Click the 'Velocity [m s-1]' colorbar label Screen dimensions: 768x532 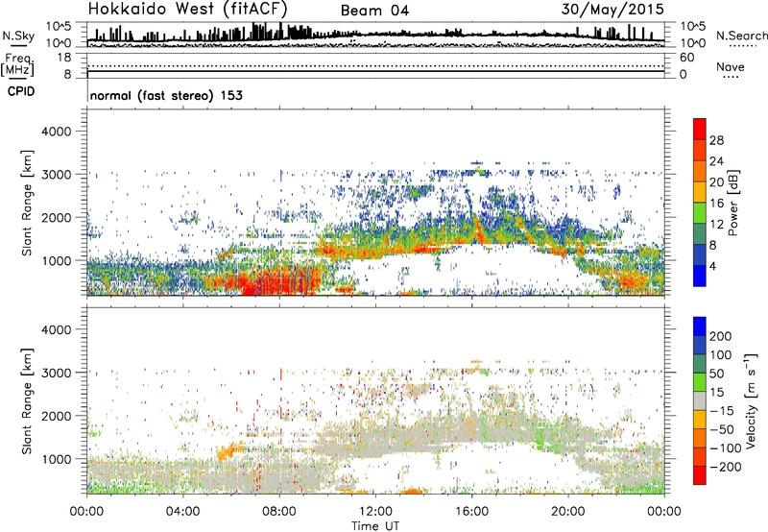point(750,400)
